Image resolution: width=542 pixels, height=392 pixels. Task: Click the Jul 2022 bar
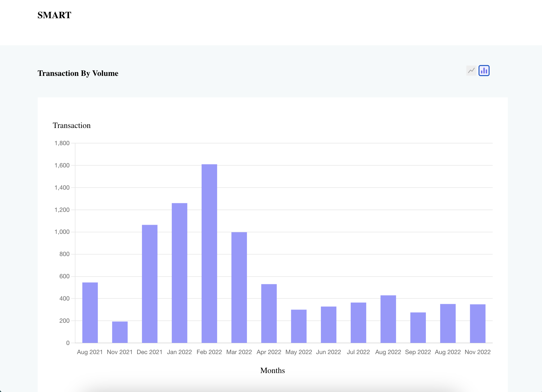[x=358, y=322]
